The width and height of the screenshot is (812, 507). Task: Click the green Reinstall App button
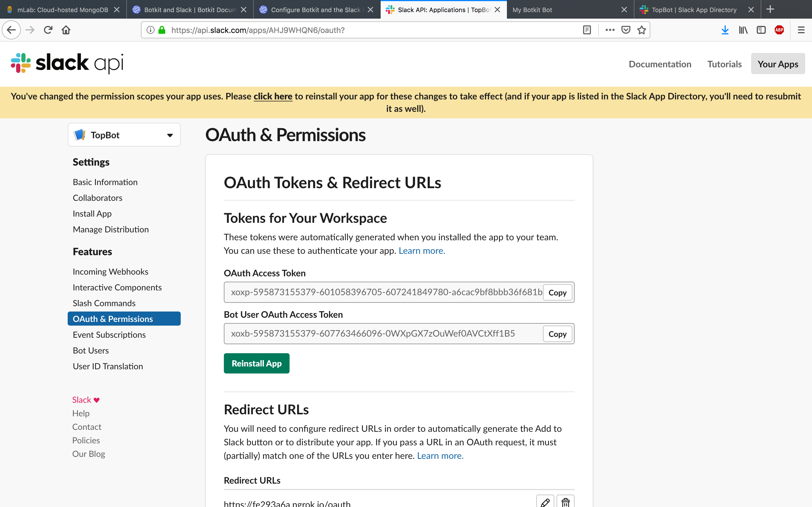point(256,363)
